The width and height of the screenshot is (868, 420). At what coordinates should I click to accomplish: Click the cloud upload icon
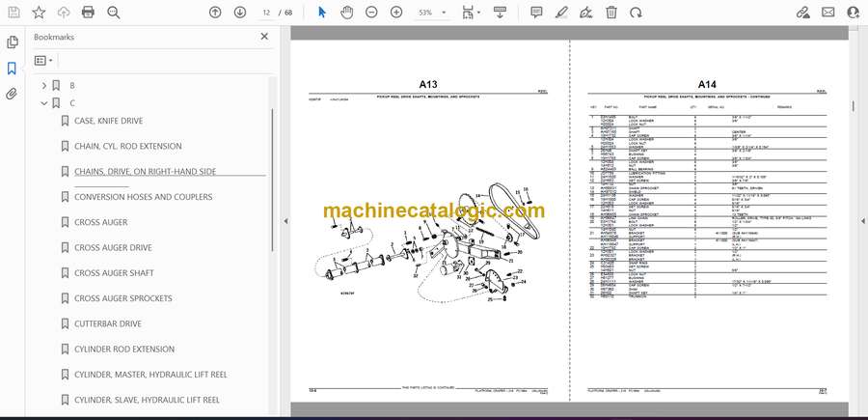click(x=64, y=13)
